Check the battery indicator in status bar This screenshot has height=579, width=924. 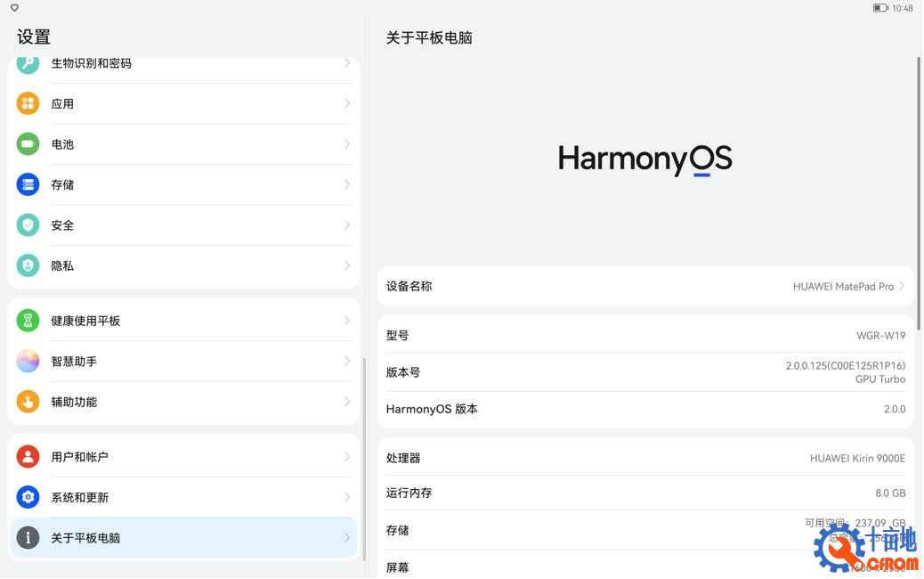click(x=880, y=8)
